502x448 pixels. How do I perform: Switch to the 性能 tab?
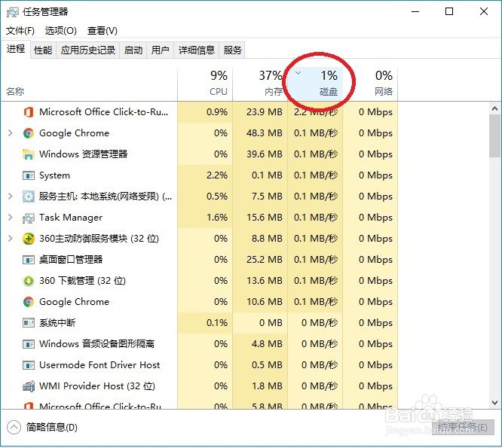(x=43, y=50)
